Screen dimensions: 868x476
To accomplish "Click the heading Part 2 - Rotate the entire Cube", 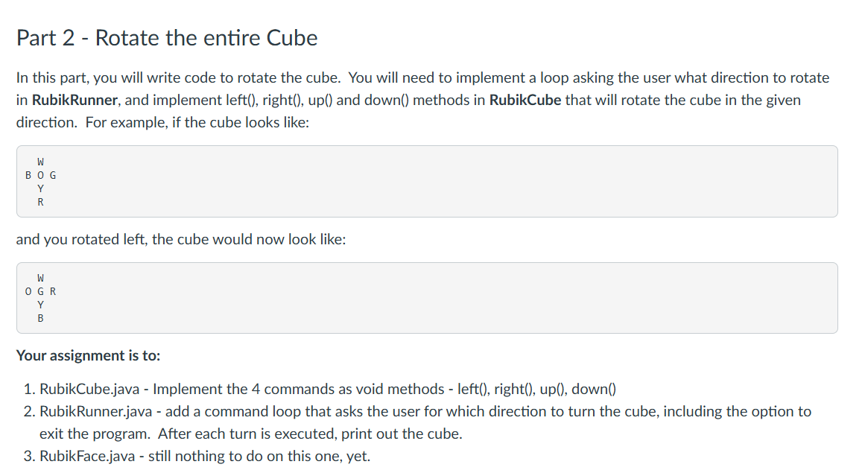I will tap(167, 38).
